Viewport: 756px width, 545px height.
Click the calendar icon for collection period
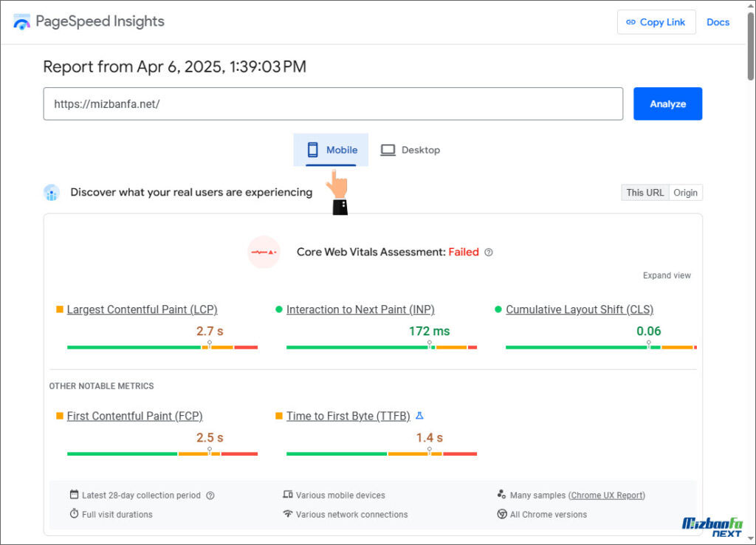tap(74, 494)
